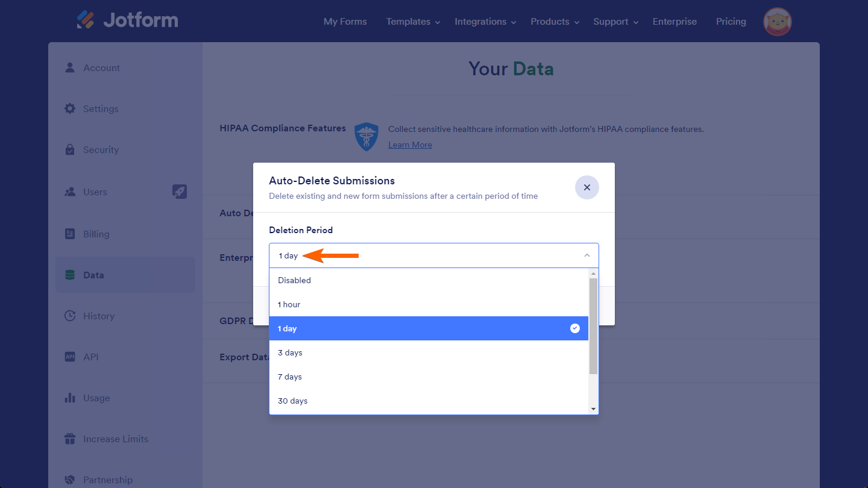
Task: Click the Billing icon in sidebar
Action: pos(70,234)
